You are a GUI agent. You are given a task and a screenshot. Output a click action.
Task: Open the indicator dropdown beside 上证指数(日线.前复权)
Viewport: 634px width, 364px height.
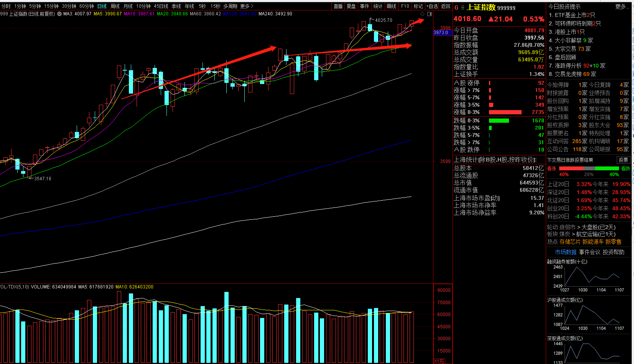59,14
